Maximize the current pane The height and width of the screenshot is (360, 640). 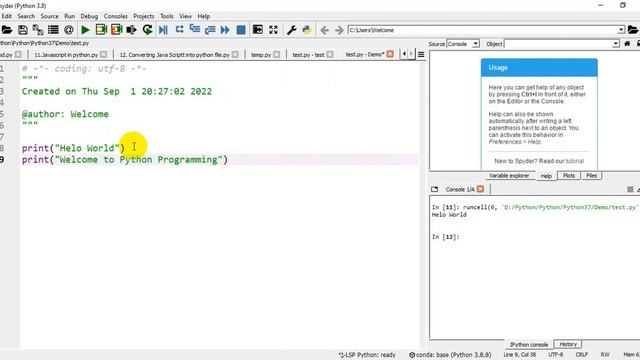pos(258,29)
